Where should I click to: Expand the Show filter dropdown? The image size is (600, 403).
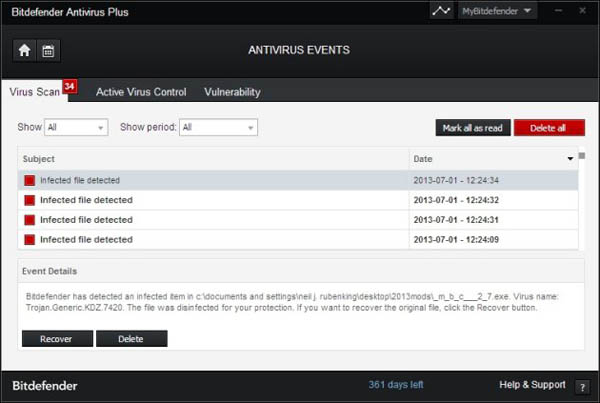tap(76, 127)
